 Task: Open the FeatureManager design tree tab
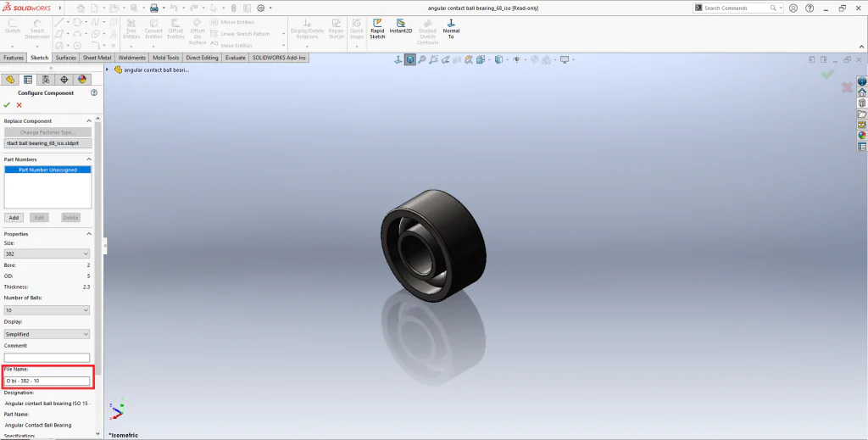[10, 79]
